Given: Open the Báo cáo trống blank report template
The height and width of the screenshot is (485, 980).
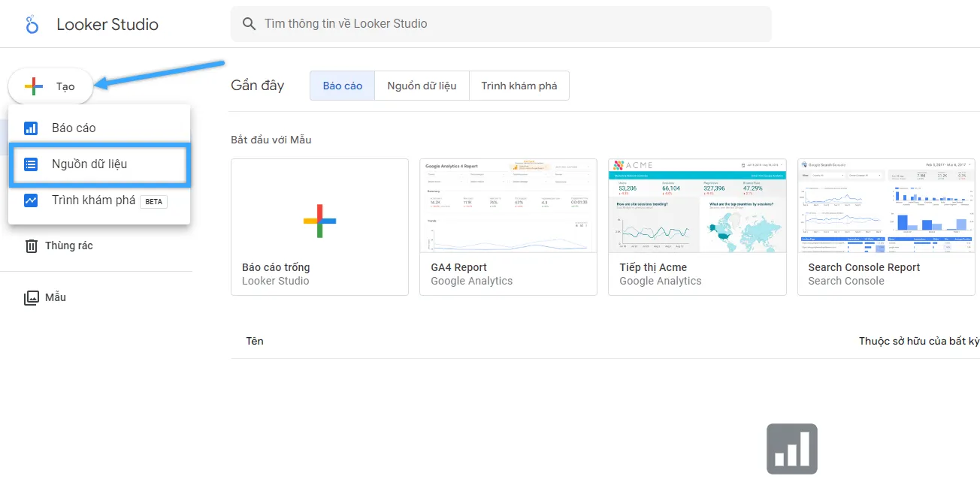Looking at the screenshot, I should pos(319,227).
